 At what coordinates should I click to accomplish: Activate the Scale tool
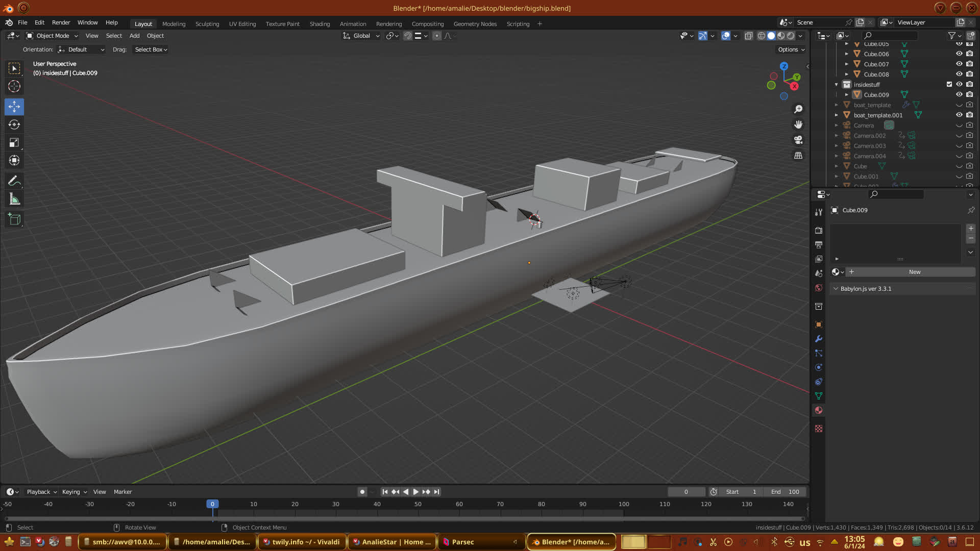click(14, 142)
